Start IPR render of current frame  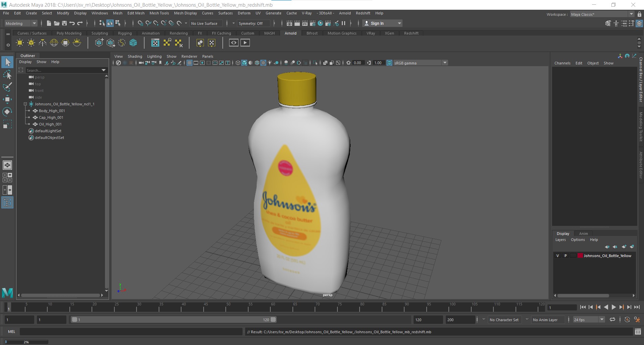pos(305,23)
